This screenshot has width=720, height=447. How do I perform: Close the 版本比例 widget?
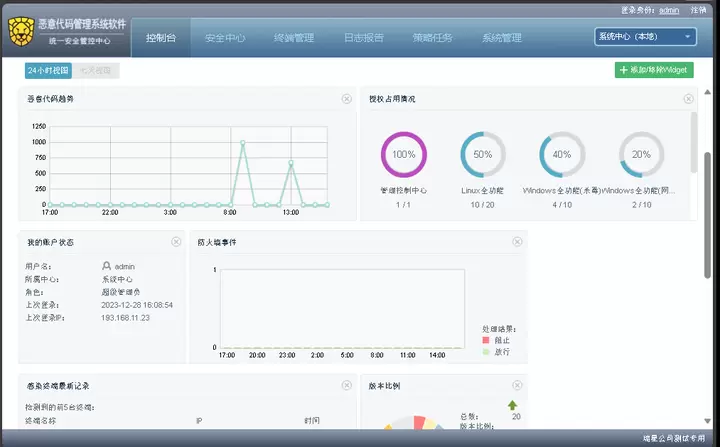pos(517,384)
